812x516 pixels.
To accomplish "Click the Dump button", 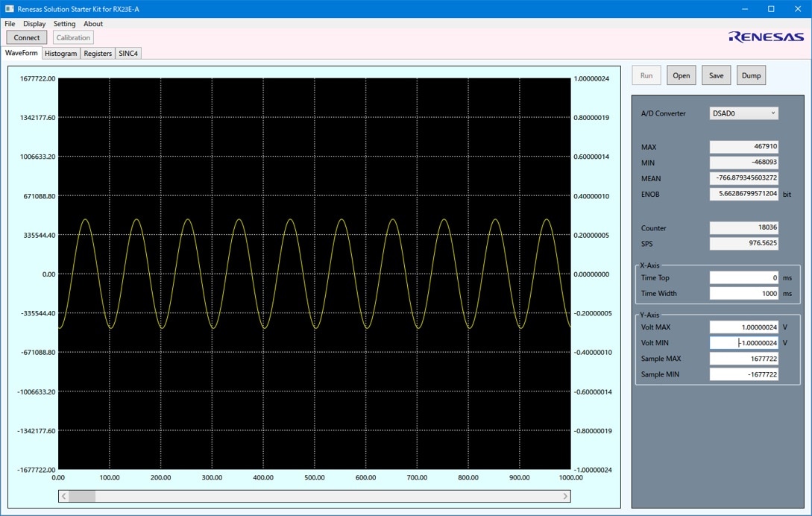I will [751, 75].
